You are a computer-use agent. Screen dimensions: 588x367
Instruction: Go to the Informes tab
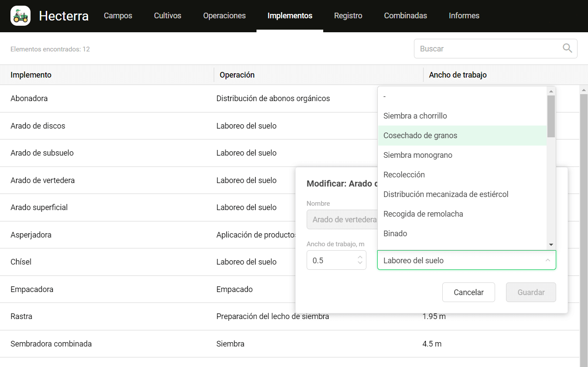pyautogui.click(x=464, y=16)
